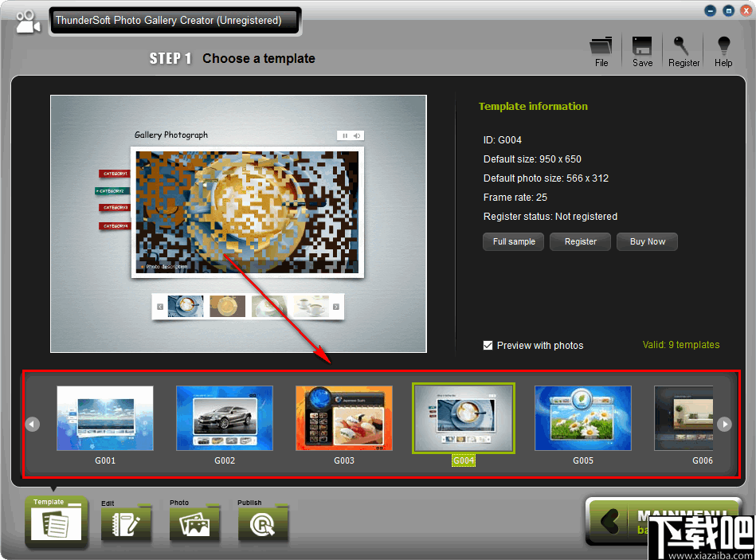Uncheck the Preview with photos checkbox
Screen dimensions: 756x560
click(x=488, y=345)
